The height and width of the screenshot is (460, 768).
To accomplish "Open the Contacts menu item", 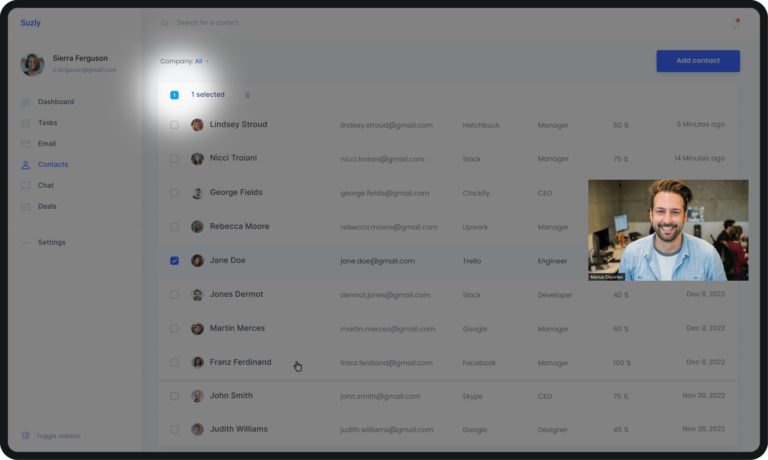I will coord(52,165).
